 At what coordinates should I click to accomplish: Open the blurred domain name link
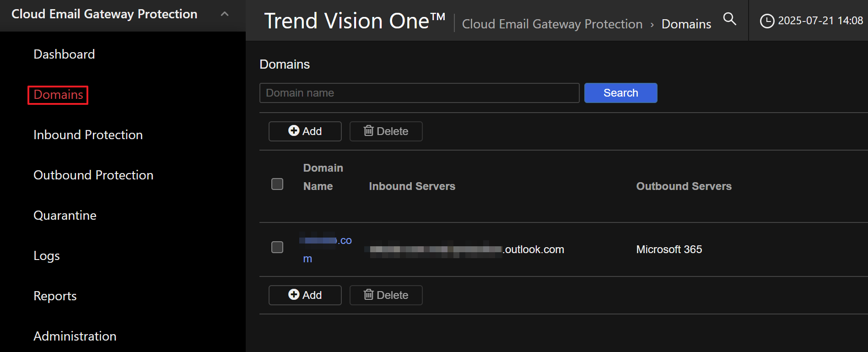pos(325,241)
